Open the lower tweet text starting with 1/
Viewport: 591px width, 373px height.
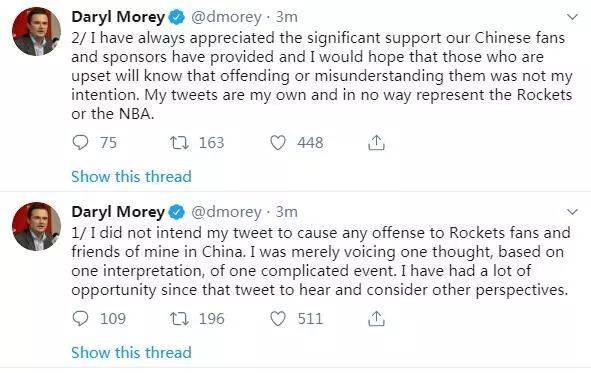tap(321, 261)
